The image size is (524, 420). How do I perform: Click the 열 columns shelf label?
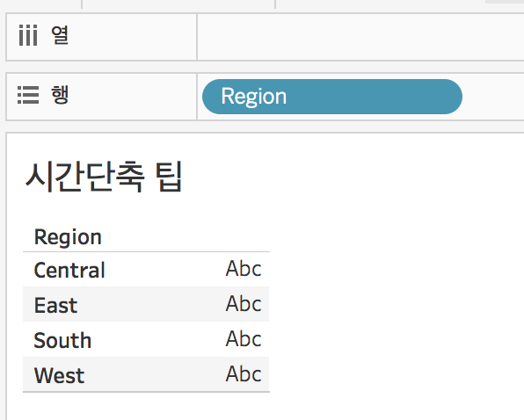[60, 35]
